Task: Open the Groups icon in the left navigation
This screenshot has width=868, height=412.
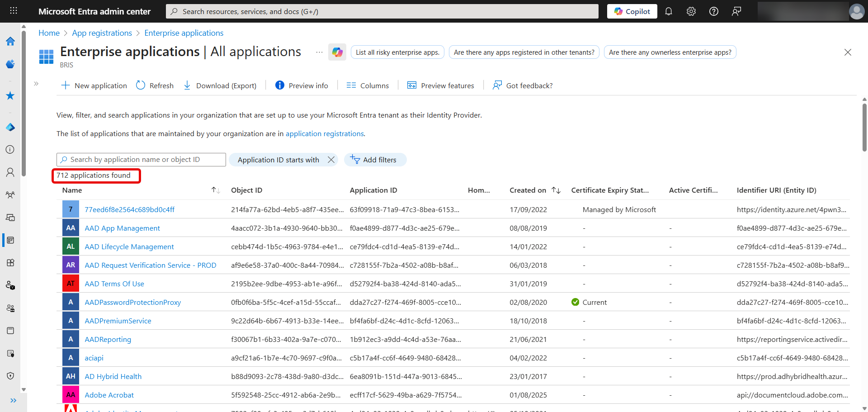Action: tap(10, 194)
